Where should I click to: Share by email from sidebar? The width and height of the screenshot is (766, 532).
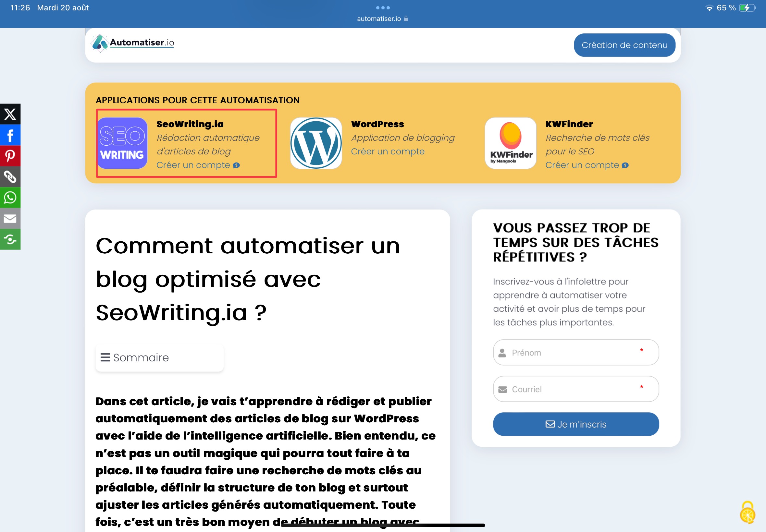click(10, 218)
